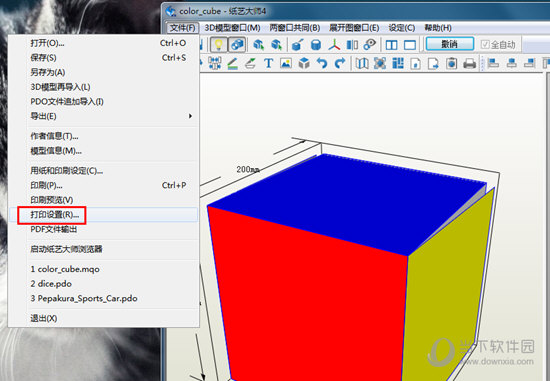This screenshot has width=550, height=381.
Task: Toggle the light bulb lighting icon
Action: 218,45
